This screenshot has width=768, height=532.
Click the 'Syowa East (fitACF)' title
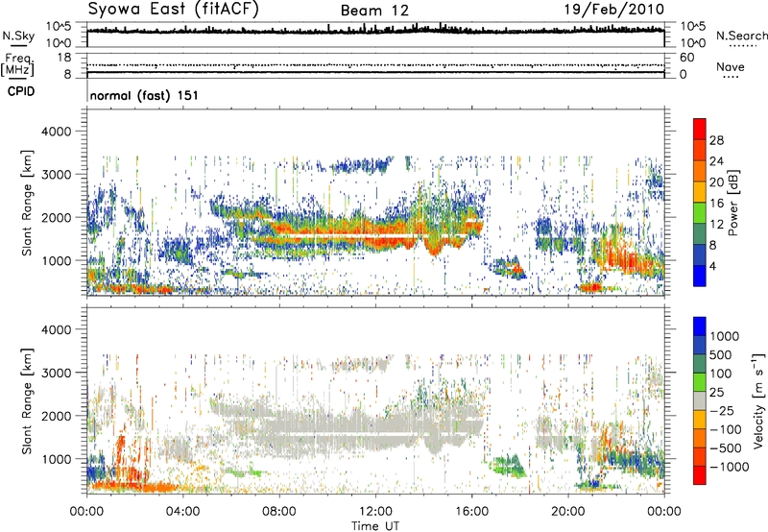[x=173, y=10]
